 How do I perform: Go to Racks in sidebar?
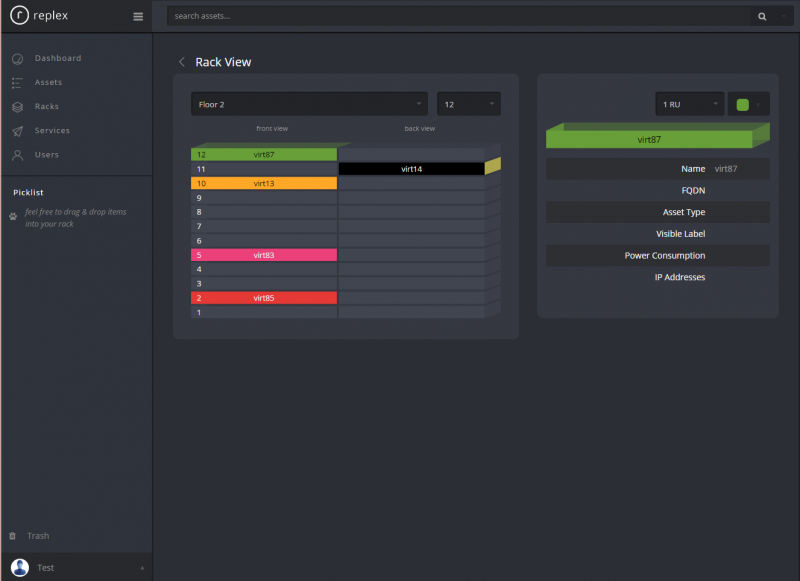coord(46,106)
